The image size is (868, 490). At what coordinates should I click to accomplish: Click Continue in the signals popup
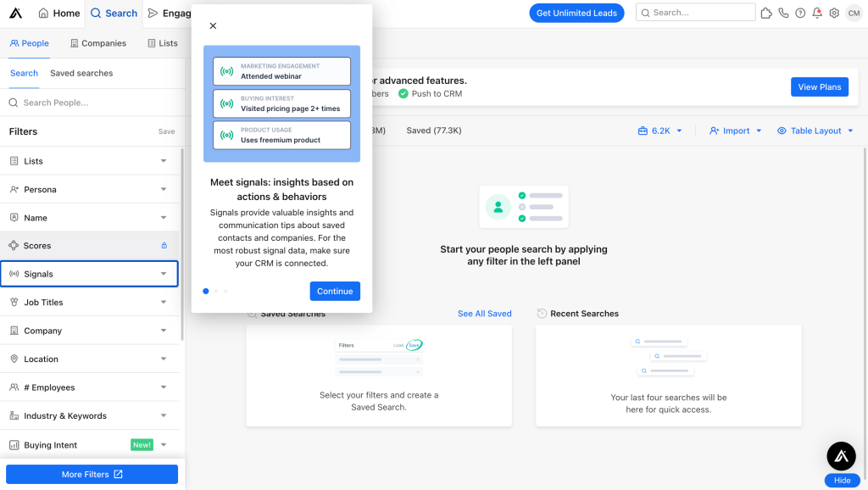(x=335, y=292)
